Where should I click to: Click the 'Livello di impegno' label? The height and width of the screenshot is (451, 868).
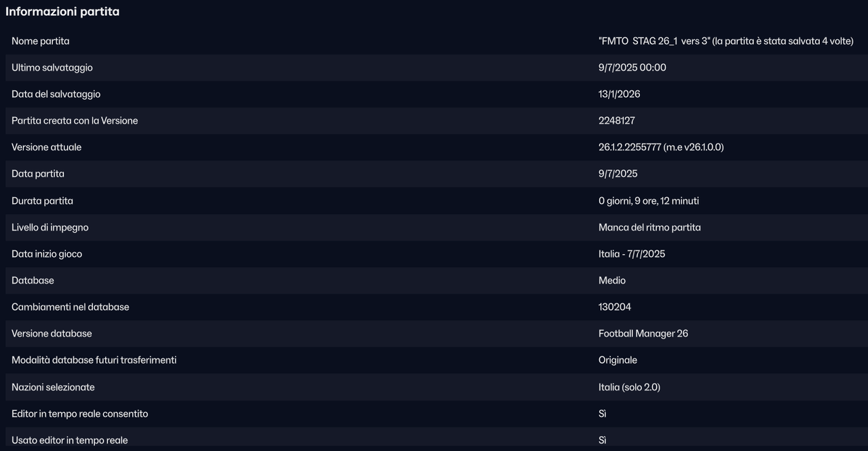point(50,228)
